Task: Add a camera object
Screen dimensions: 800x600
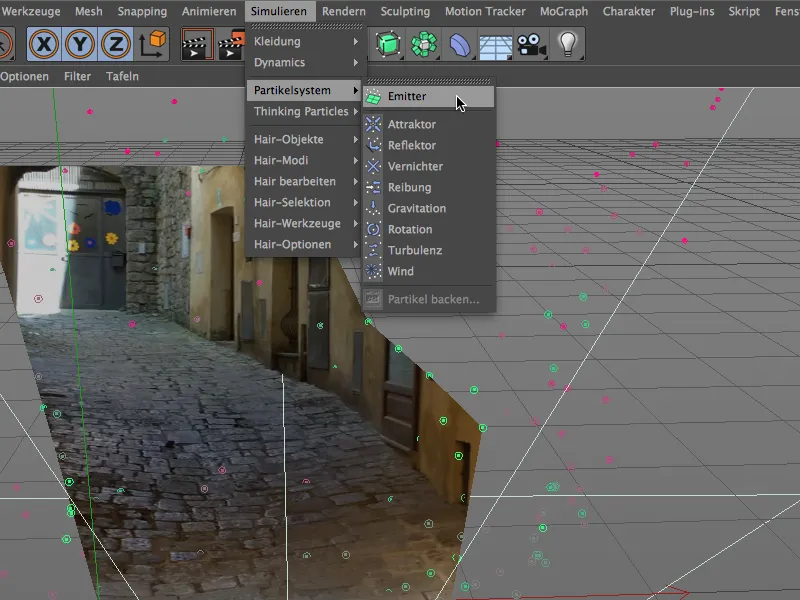Action: click(x=531, y=44)
